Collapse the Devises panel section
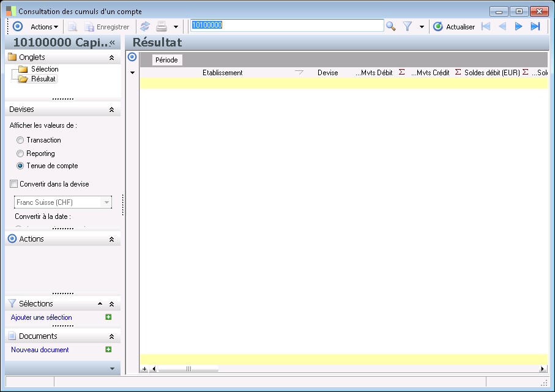The height and width of the screenshot is (392, 555). click(x=111, y=109)
